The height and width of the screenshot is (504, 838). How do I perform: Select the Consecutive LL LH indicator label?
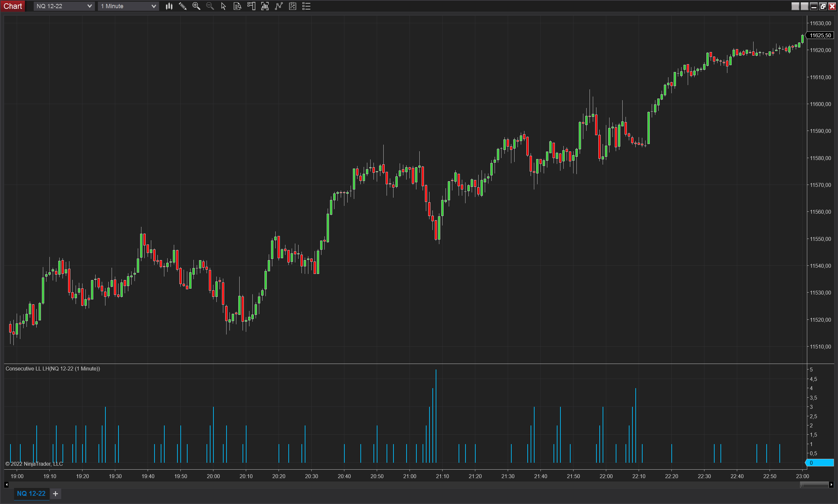click(53, 369)
